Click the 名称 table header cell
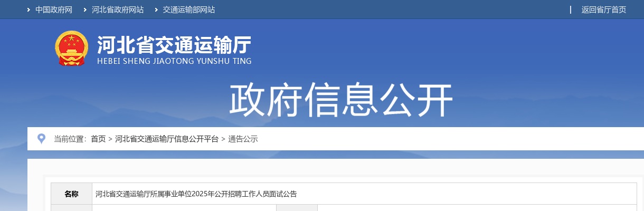Image resolution: width=644 pixels, height=211 pixels. (x=71, y=194)
